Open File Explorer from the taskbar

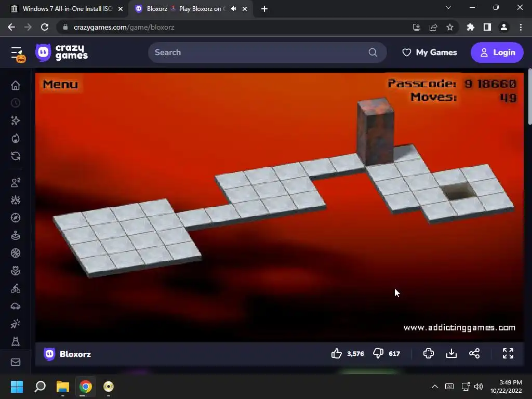tap(63, 387)
